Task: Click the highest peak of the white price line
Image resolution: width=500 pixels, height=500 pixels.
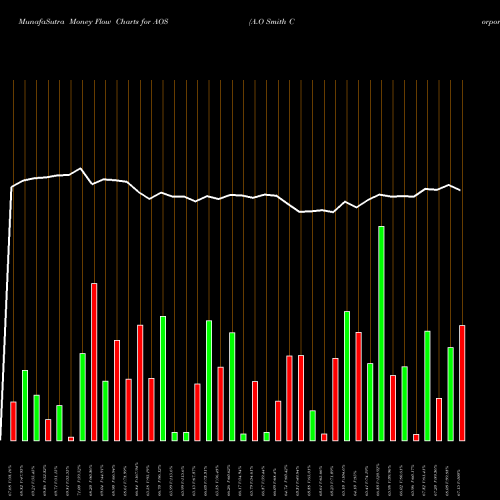Action: pyautogui.click(x=80, y=168)
